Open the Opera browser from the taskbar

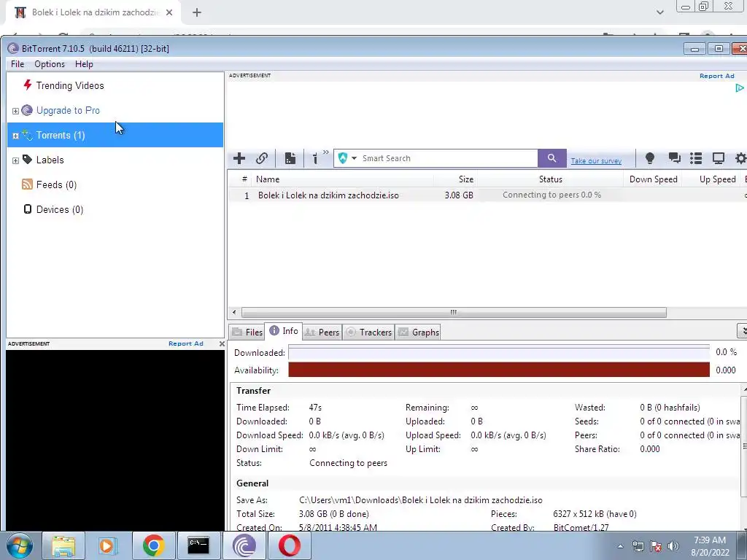(x=289, y=545)
